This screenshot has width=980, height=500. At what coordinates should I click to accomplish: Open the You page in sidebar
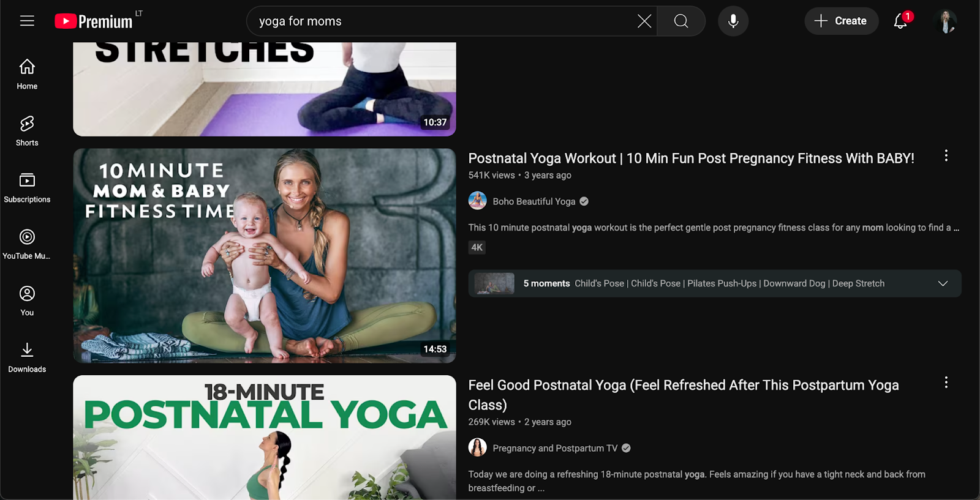coord(27,301)
